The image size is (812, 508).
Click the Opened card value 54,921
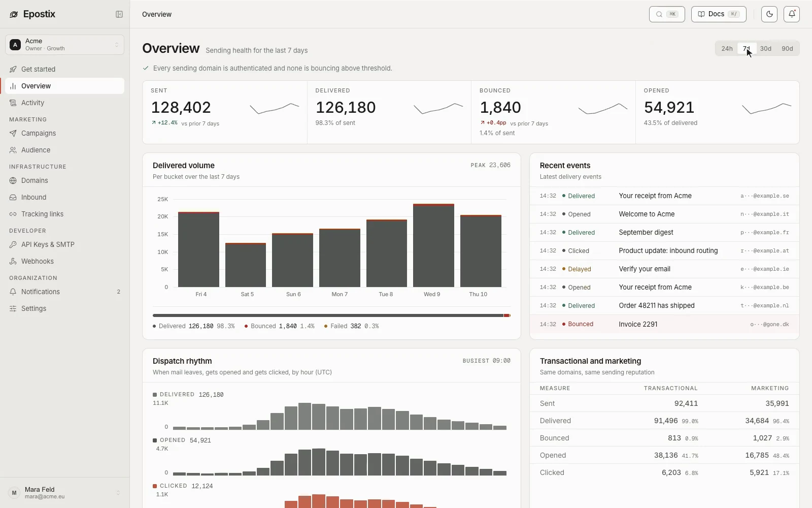(669, 108)
